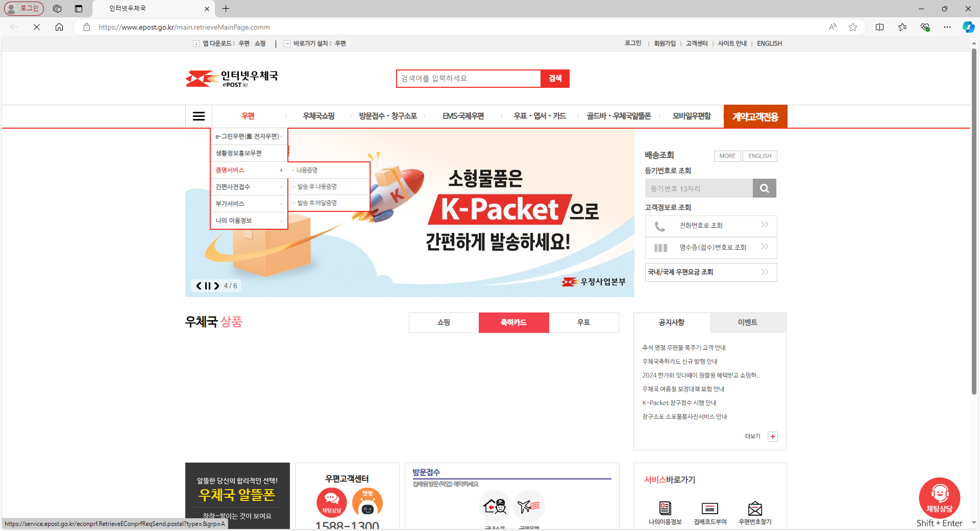Expand 부가서비스 submenu

249,204
